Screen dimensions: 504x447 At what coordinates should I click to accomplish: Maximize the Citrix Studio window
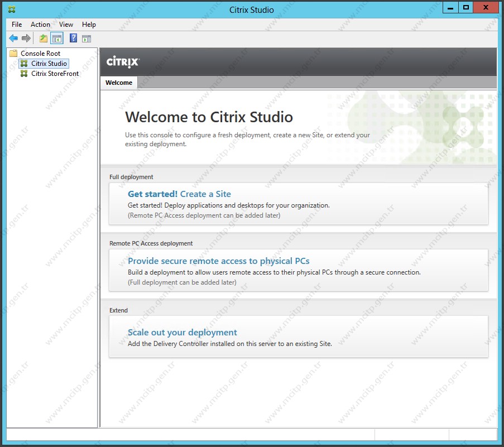tap(465, 8)
